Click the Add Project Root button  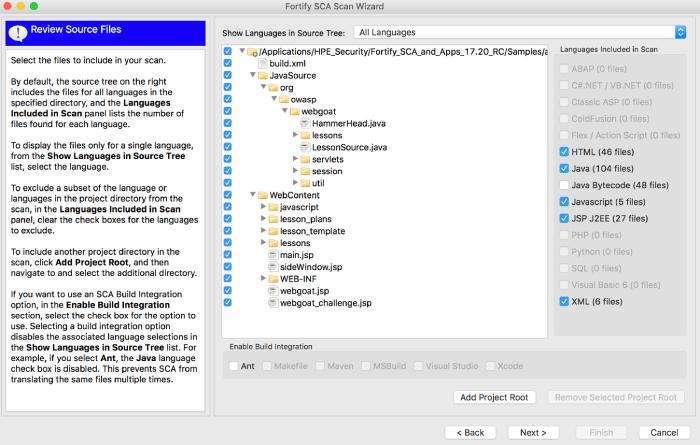point(494,397)
